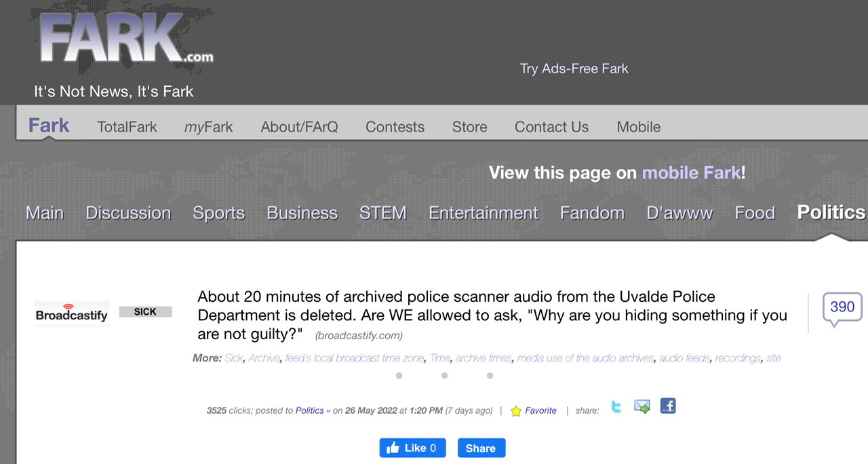868x464 pixels.
Task: Go to the Discussion section
Action: point(128,213)
